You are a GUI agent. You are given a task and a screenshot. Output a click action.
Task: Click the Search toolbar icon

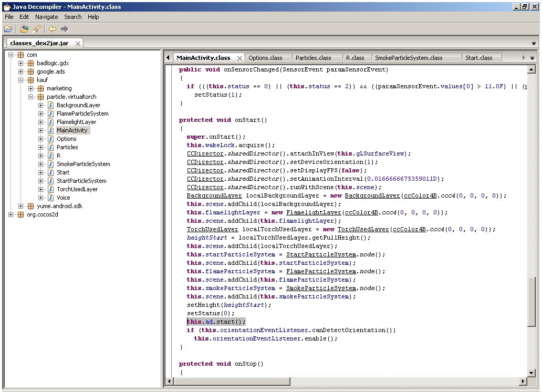click(36, 29)
